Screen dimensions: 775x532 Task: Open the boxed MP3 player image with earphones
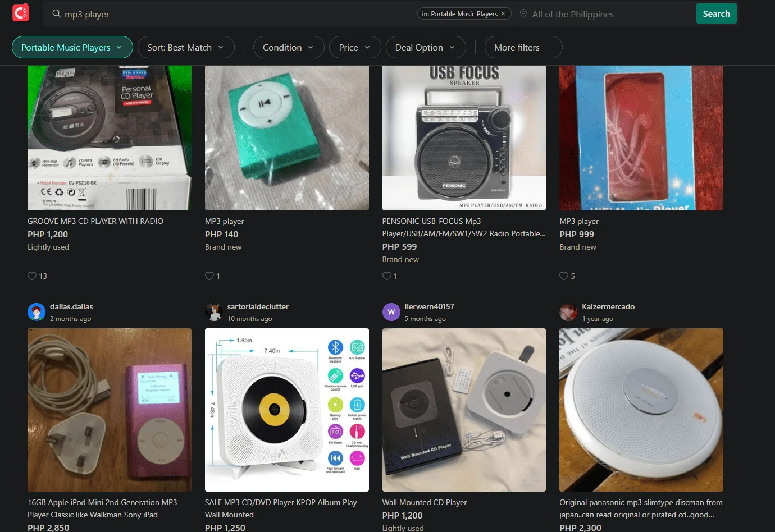[x=641, y=138]
